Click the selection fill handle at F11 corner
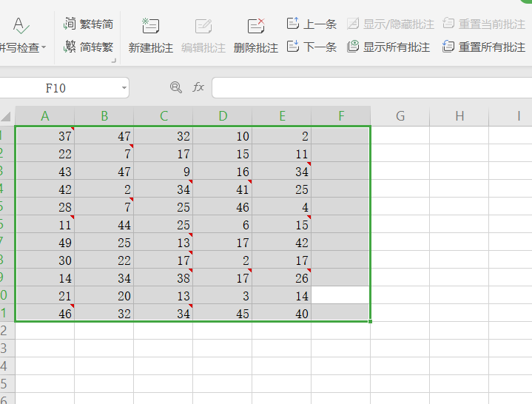The image size is (532, 404). tap(370, 321)
